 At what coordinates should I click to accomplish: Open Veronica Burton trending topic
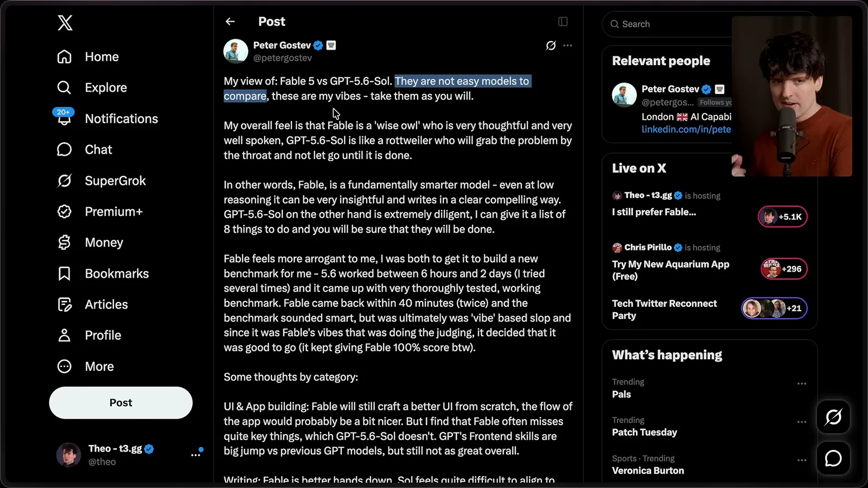[x=648, y=471]
